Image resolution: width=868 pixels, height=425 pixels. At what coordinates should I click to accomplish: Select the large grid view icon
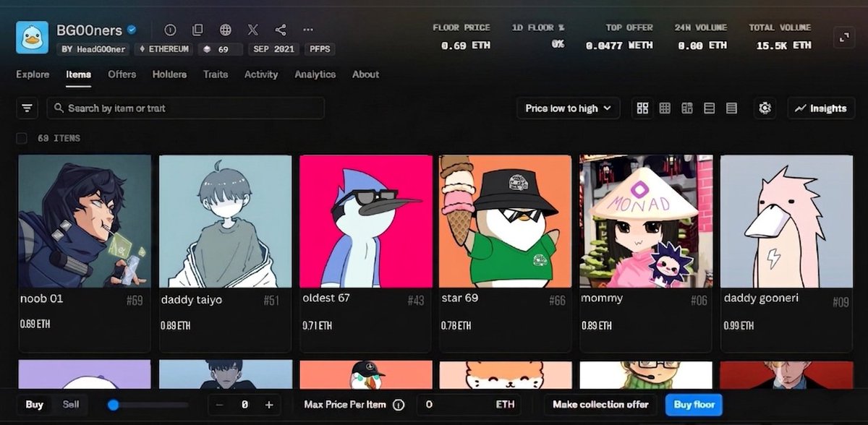tap(642, 108)
